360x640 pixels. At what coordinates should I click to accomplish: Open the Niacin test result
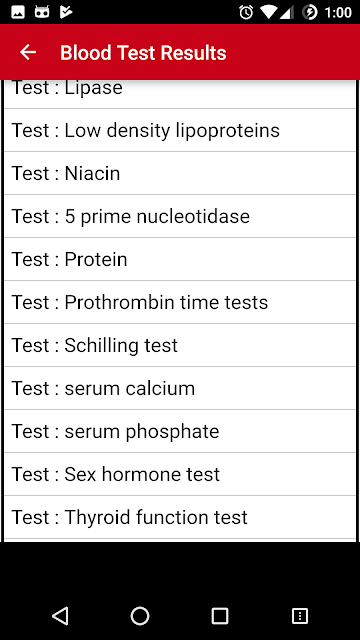[180, 173]
